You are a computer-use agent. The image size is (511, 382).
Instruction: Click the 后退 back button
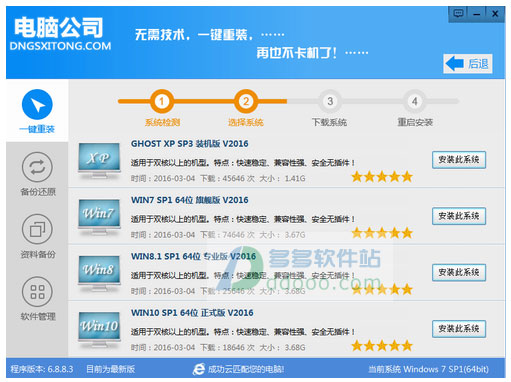(x=468, y=63)
